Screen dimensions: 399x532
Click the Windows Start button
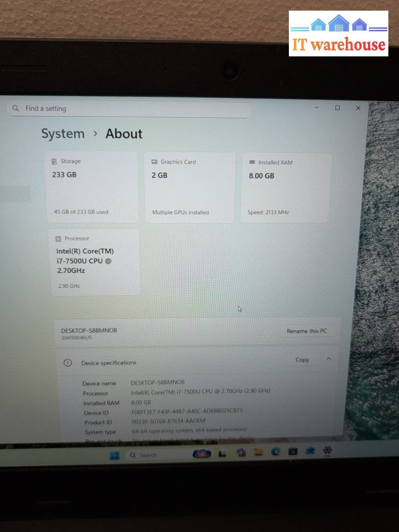(115, 455)
